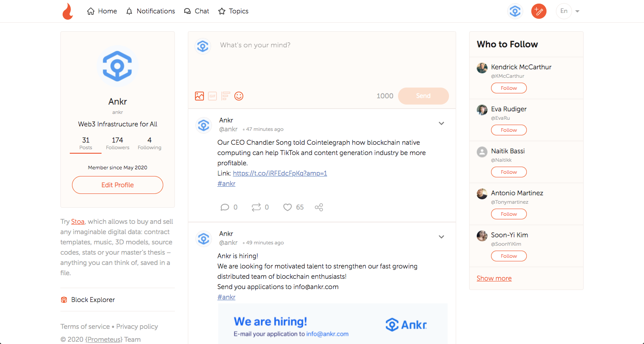Share the Cointelegraph post
644x344 pixels.
(x=319, y=207)
